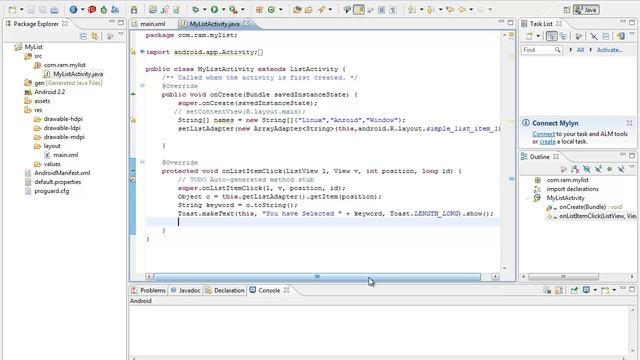Click the Print toolbar icon
640x360 pixels.
pyautogui.click(x=54, y=9)
